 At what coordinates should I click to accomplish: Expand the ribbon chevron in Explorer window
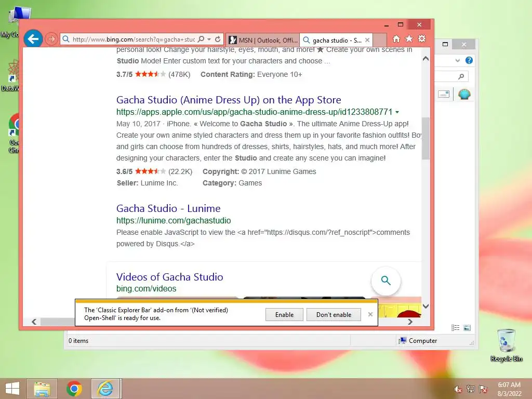click(457, 60)
